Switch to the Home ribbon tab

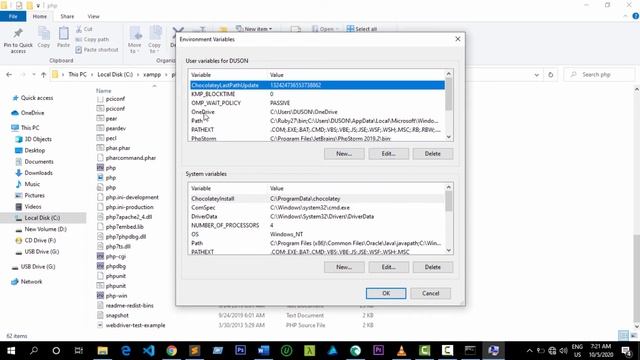tap(40, 16)
